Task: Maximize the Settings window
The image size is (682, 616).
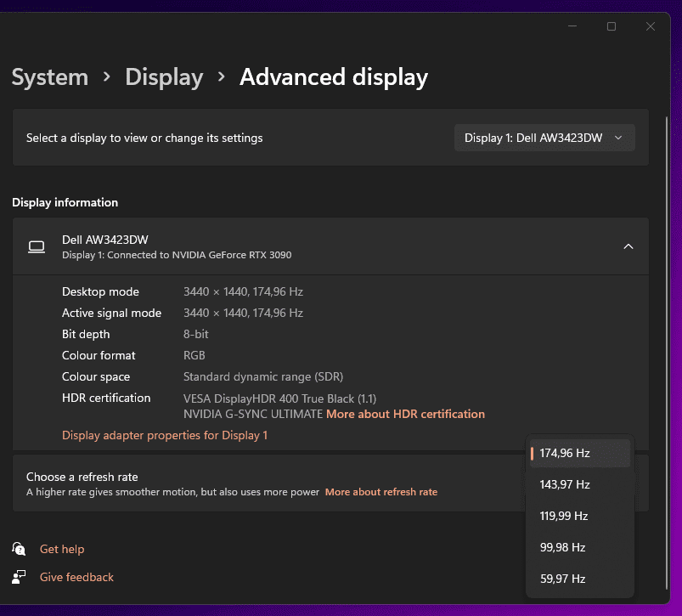Action: pos(612,26)
